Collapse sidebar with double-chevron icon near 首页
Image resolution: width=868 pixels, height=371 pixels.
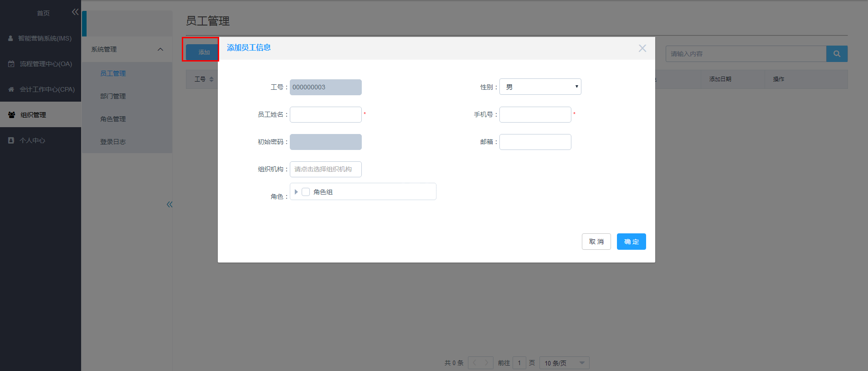[x=75, y=12]
